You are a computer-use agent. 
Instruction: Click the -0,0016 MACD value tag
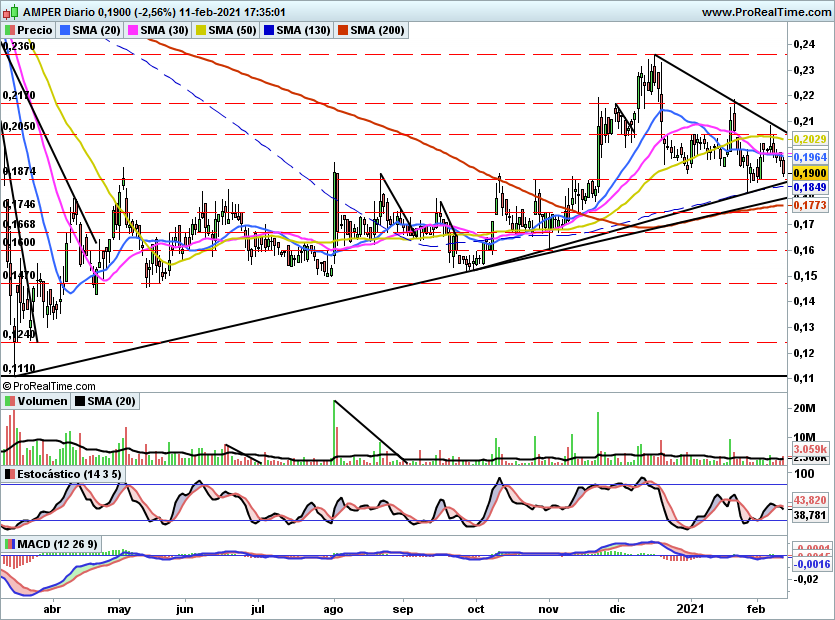(811, 564)
